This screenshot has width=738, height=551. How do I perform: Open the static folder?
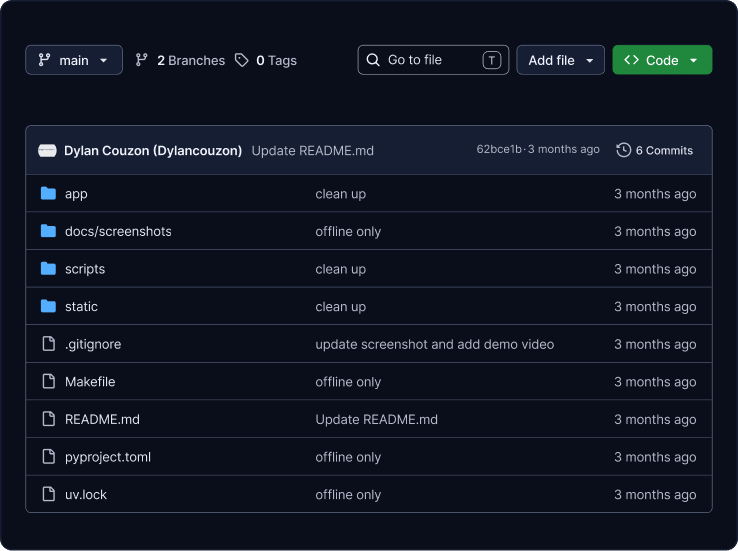(81, 307)
